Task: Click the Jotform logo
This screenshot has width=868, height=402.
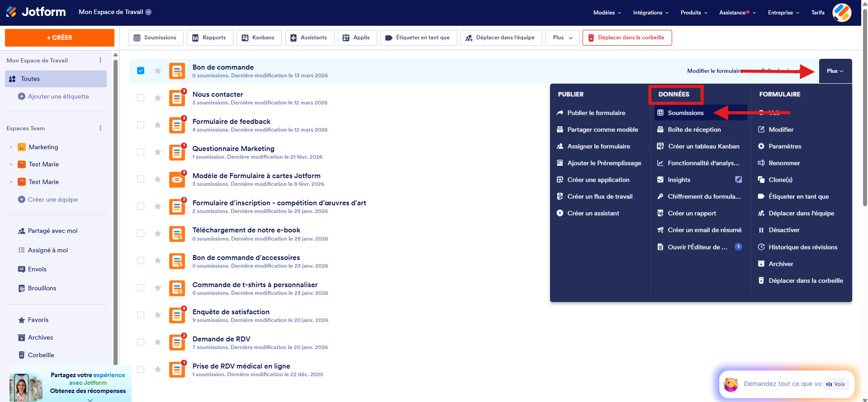Action: [x=36, y=12]
